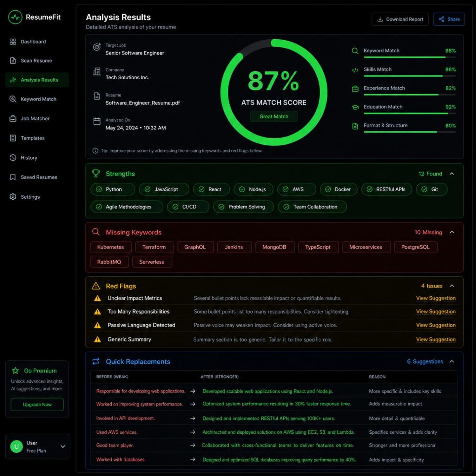Screen dimensions: 476x476
Task: Collapse the Strengths section chevron
Action: 452,174
